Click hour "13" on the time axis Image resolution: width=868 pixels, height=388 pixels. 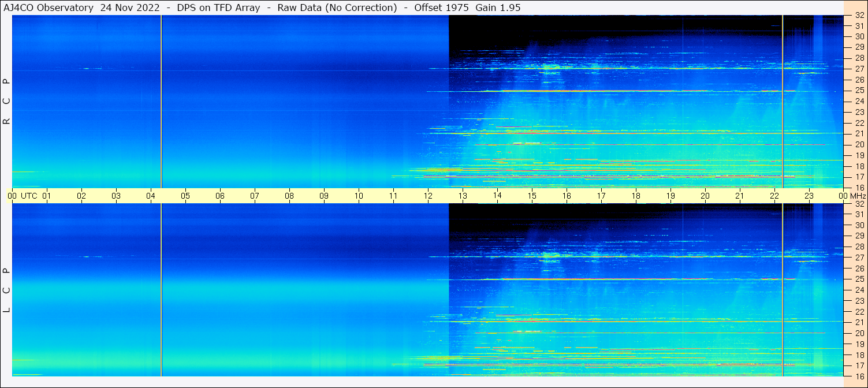(463, 196)
